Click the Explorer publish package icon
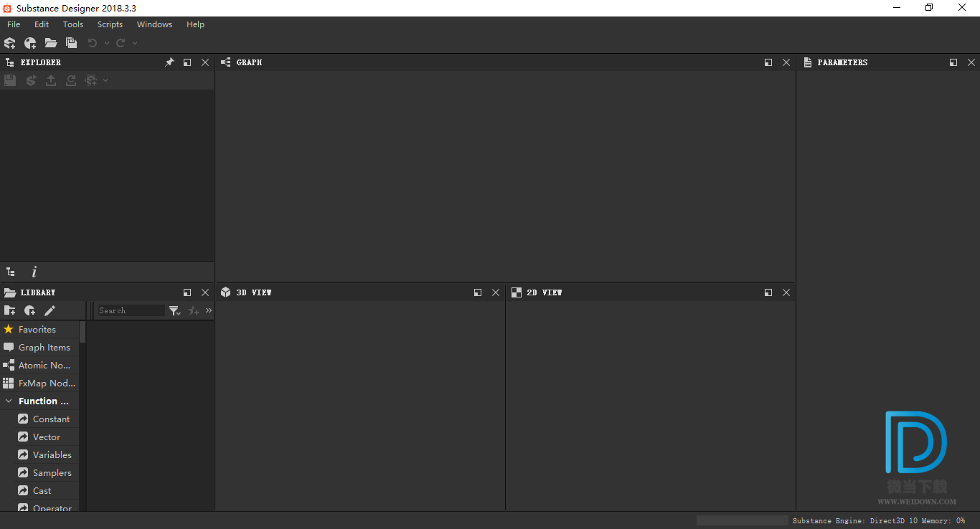 [x=30, y=80]
